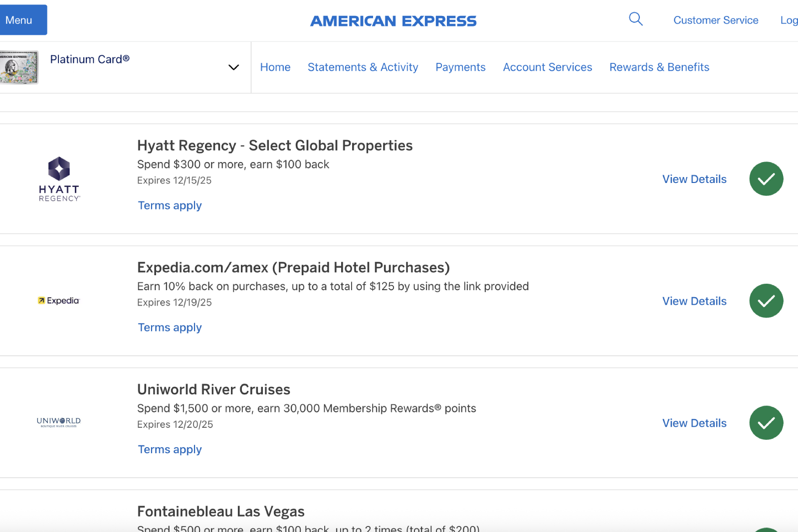Switch to Statements & Activity
This screenshot has width=798, height=532.
pos(363,67)
